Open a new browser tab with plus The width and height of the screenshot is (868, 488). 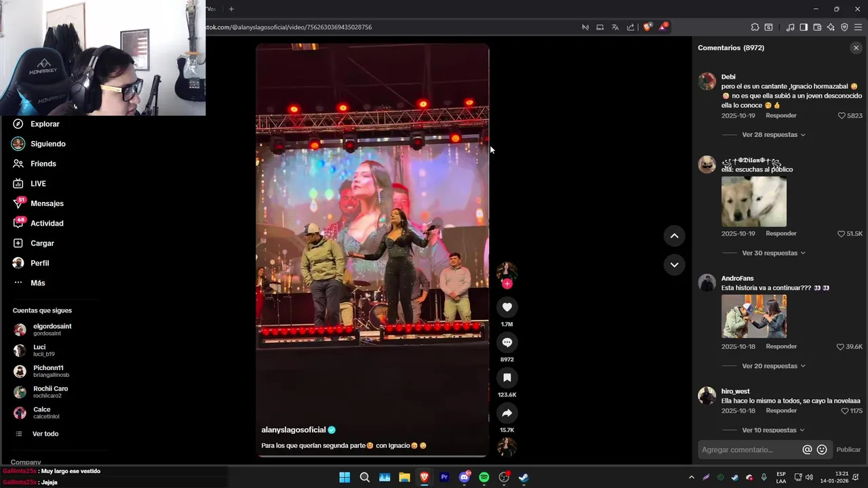(x=231, y=9)
